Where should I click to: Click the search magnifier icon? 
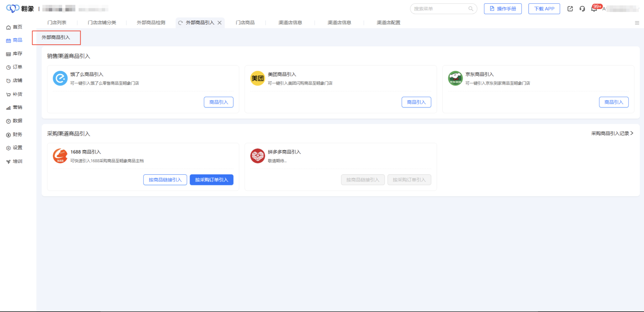(471, 9)
